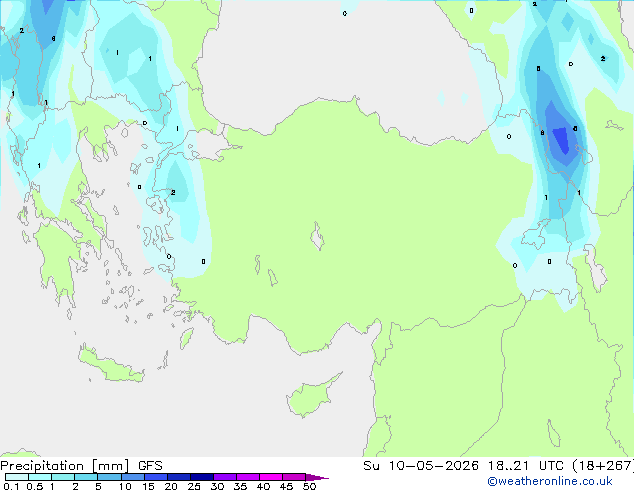Pick the 5–10 mm legend color box
The width and height of the screenshot is (634, 490).
(109, 477)
